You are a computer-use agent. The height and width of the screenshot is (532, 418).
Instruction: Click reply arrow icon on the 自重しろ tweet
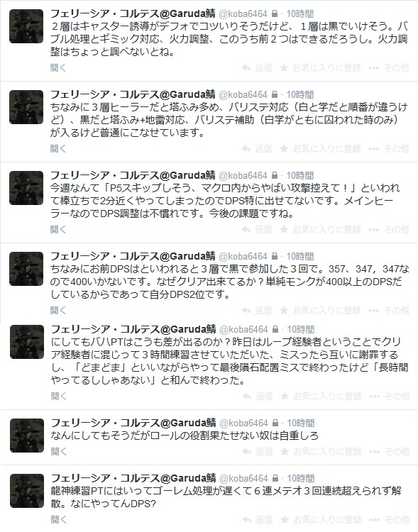tap(247, 452)
